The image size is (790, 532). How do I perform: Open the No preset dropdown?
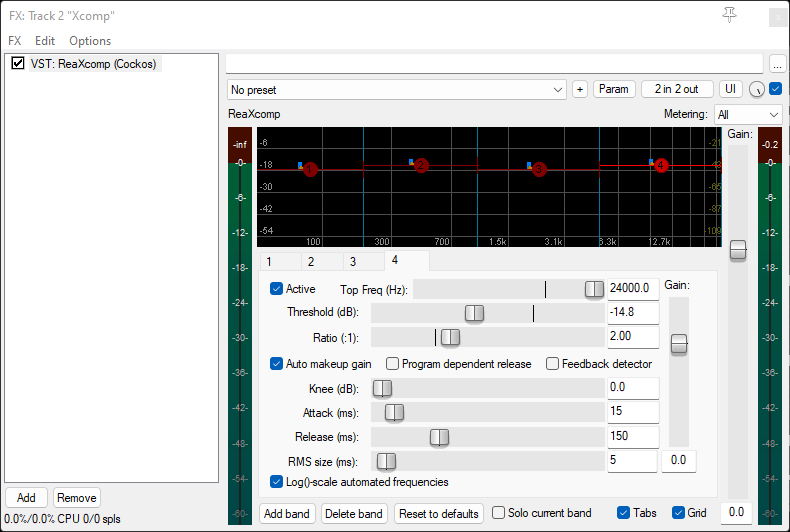tap(397, 90)
